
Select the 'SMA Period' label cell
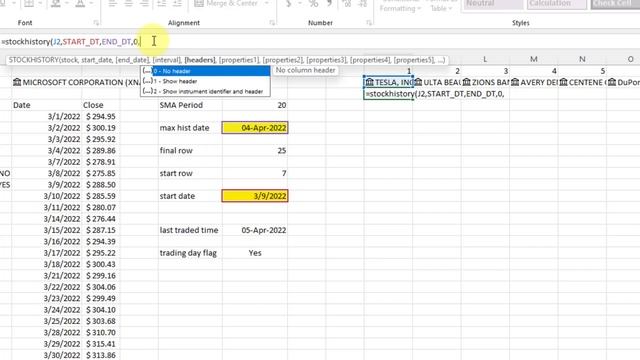pos(191,105)
